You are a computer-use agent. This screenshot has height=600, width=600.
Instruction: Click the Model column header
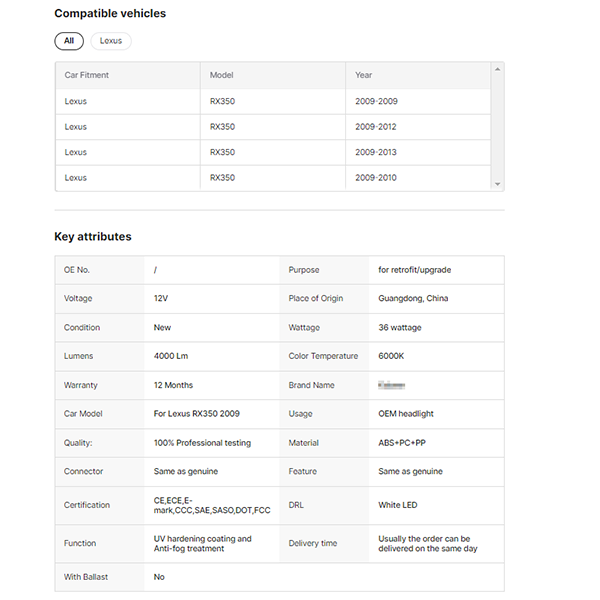pos(221,75)
